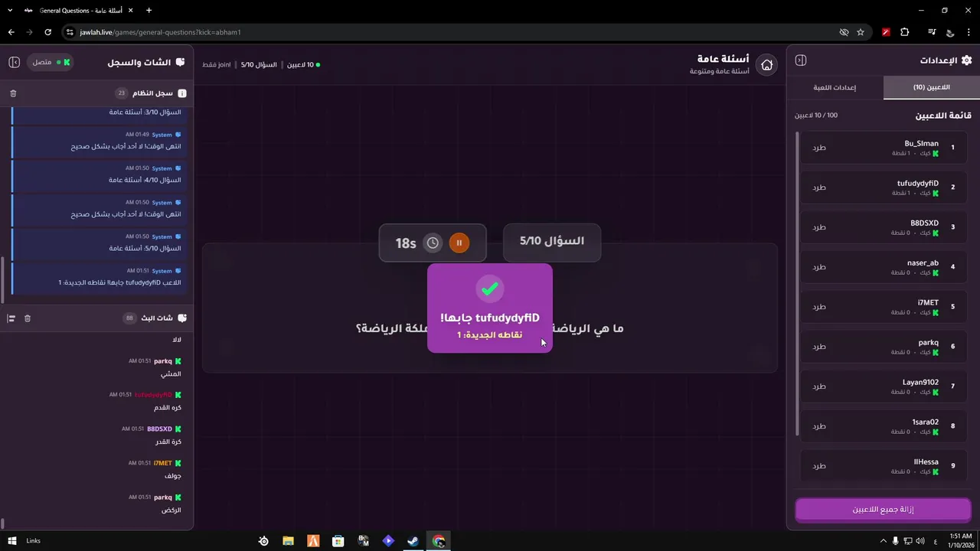Open Steam from the taskbar
Image resolution: width=980 pixels, height=551 pixels.
tap(413, 541)
